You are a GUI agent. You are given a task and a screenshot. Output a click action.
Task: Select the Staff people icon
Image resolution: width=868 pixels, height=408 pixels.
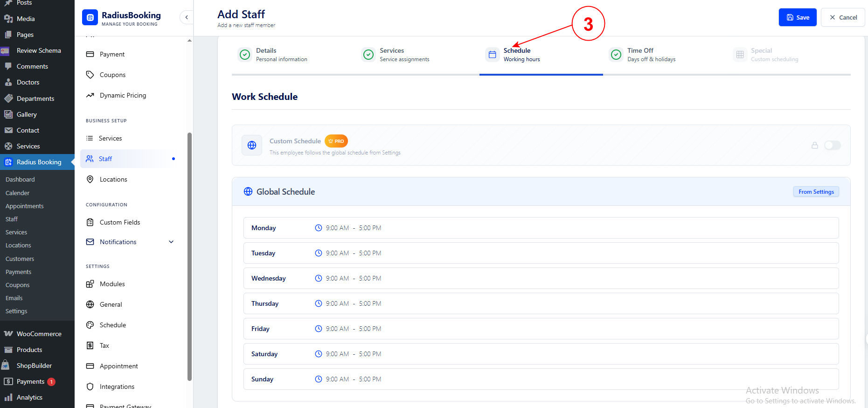90,159
